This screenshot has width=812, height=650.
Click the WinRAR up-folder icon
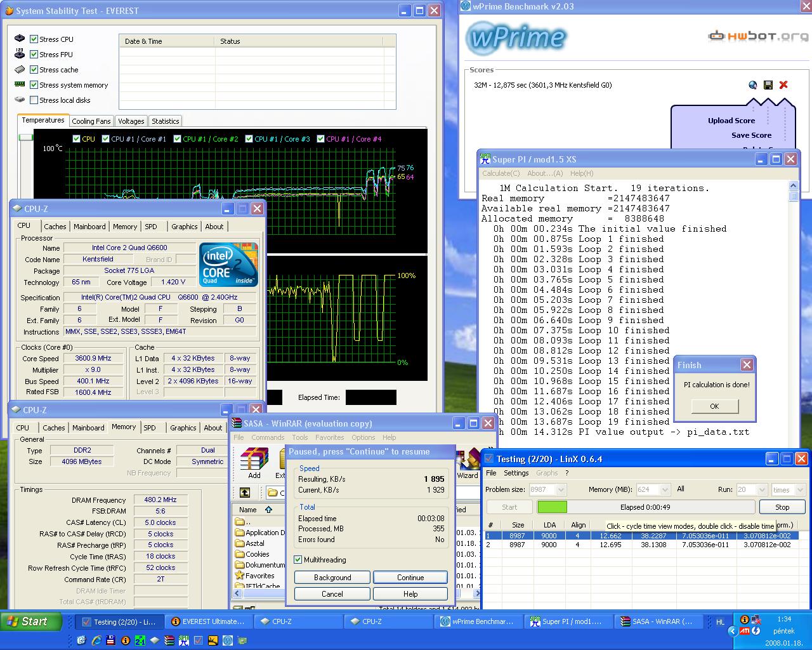click(245, 493)
